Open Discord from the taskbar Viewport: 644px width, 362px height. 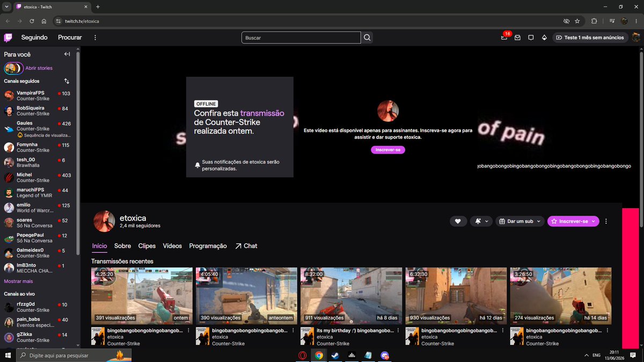click(x=385, y=355)
